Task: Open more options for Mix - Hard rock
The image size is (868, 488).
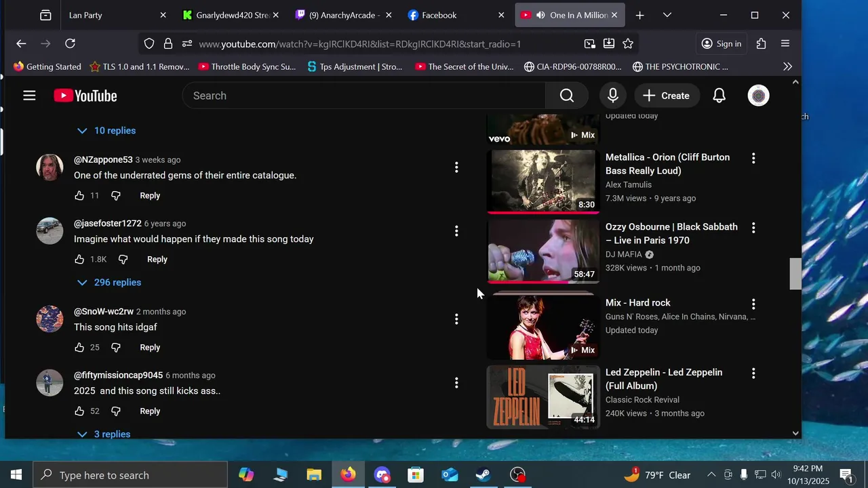Action: pos(753,304)
